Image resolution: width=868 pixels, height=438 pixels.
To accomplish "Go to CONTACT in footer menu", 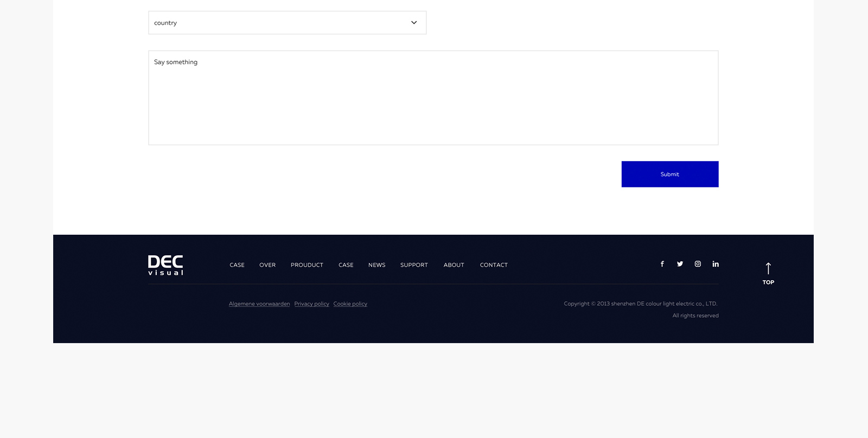I will coord(494,265).
